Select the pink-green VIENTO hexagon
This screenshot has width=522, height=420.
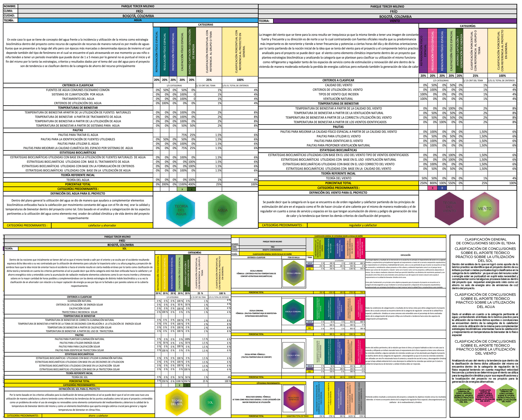485,209
